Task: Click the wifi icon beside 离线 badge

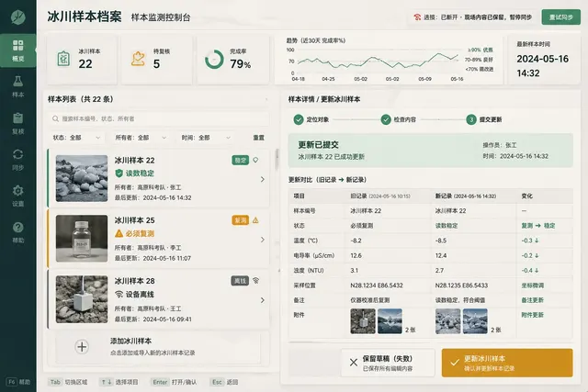Action: [x=255, y=280]
